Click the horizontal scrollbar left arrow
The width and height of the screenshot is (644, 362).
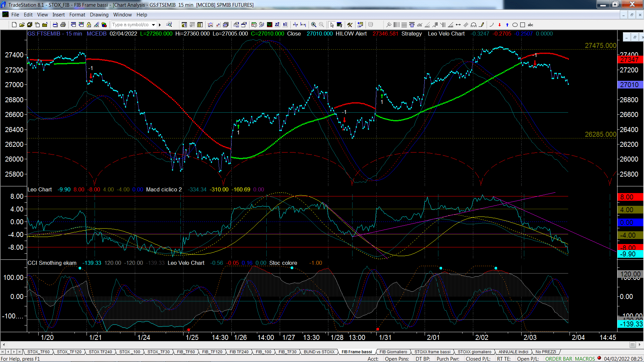click(x=4, y=345)
